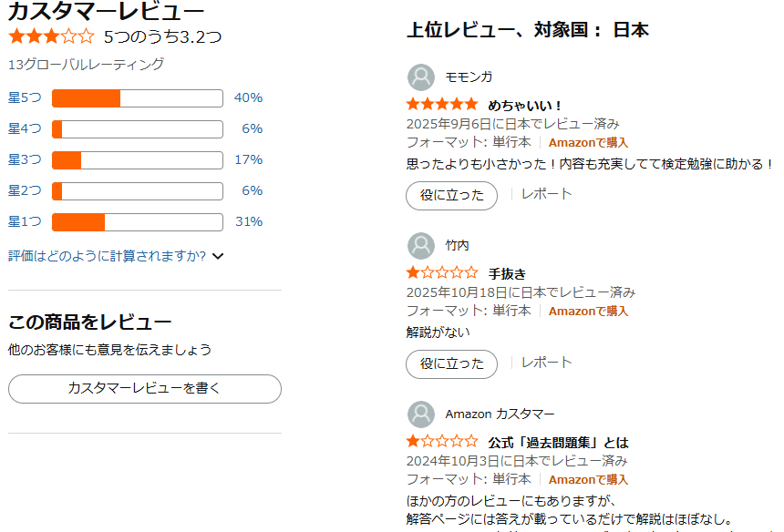The height and width of the screenshot is (532, 784).
Task: Open 星2つ 6% percentage link
Action: (252, 191)
